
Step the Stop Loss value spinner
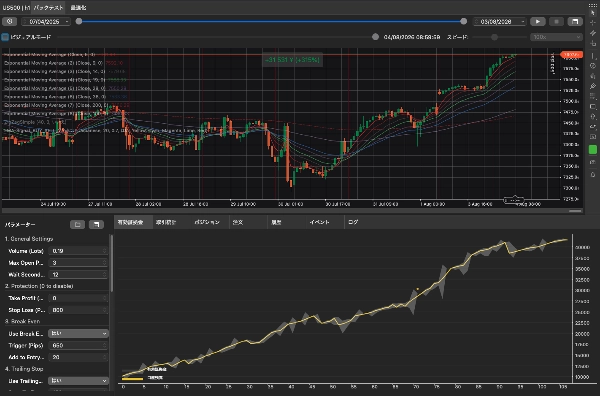tap(104, 310)
